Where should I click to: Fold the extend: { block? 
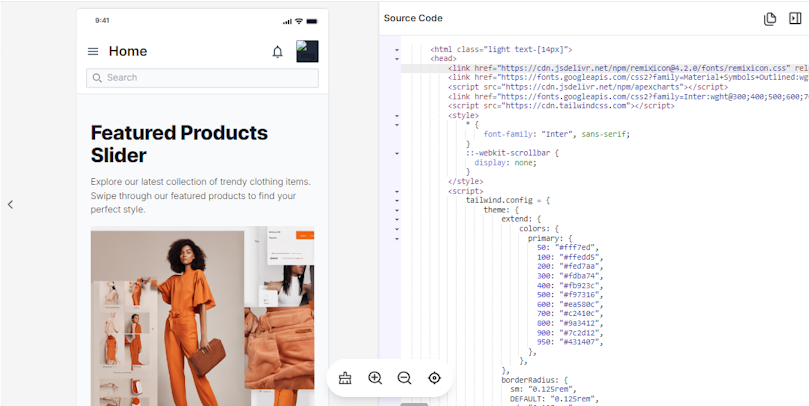[397, 220]
